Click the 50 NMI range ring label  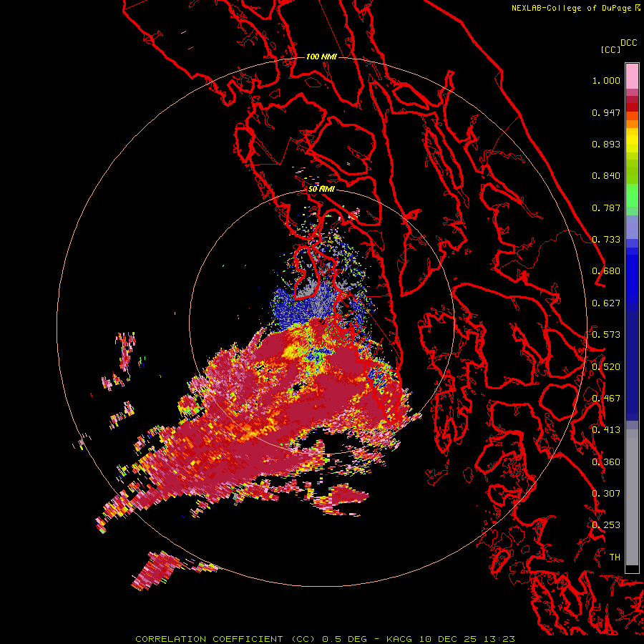[x=321, y=189]
